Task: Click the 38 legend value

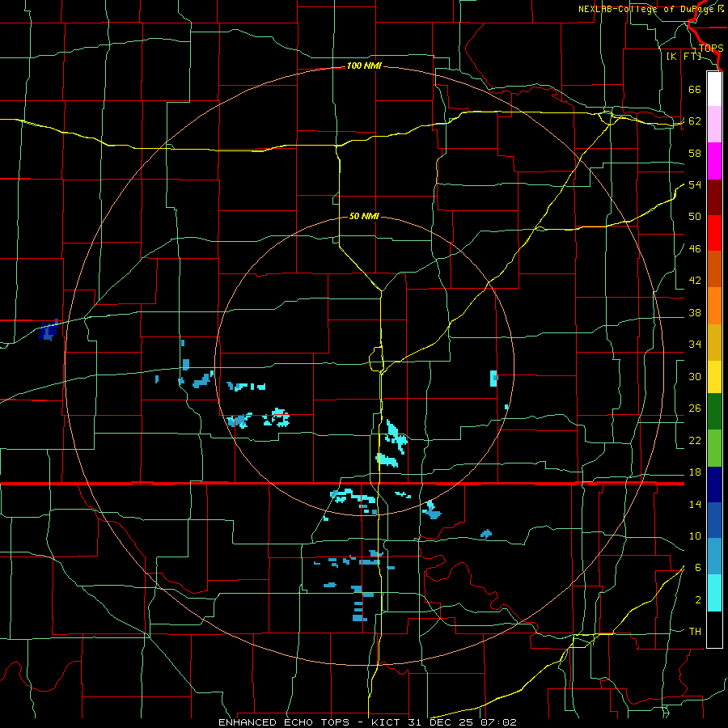Action: click(695, 312)
